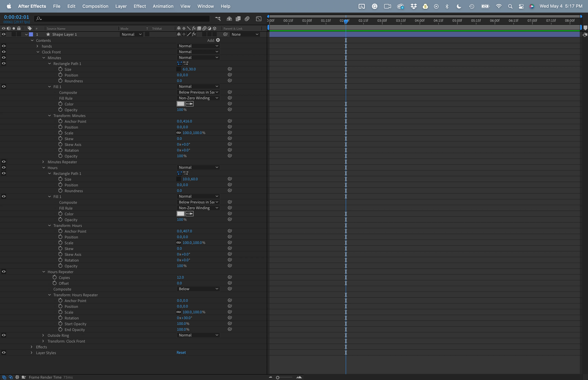This screenshot has height=380, width=588.
Task: Toggle Frame Blending for the composition
Action: click(238, 19)
